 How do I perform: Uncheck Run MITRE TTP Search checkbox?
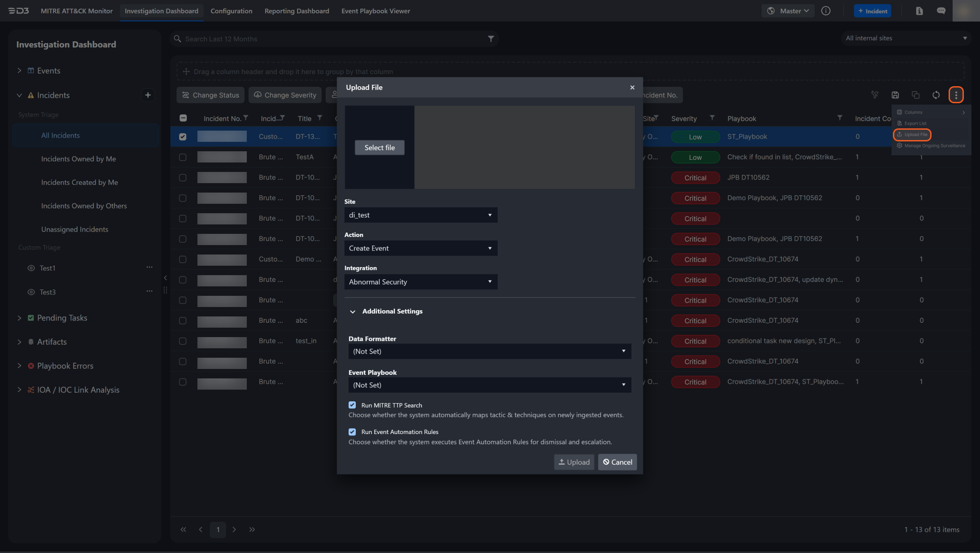coord(352,405)
